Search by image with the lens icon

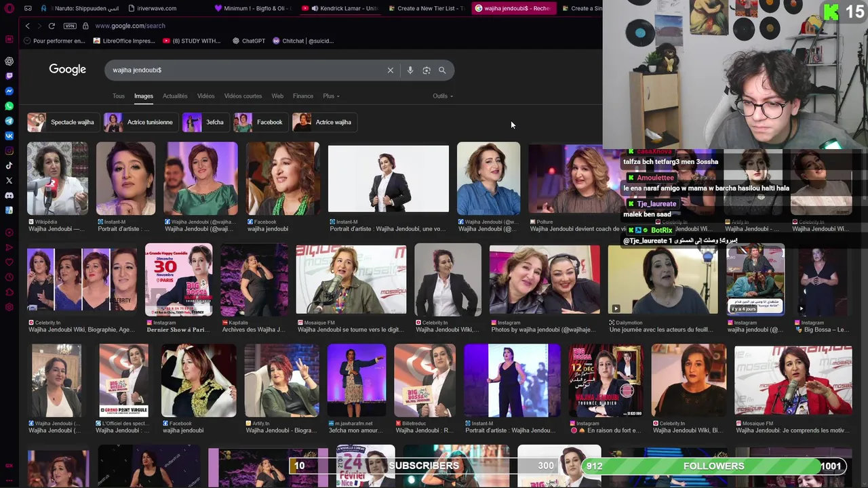pos(427,70)
